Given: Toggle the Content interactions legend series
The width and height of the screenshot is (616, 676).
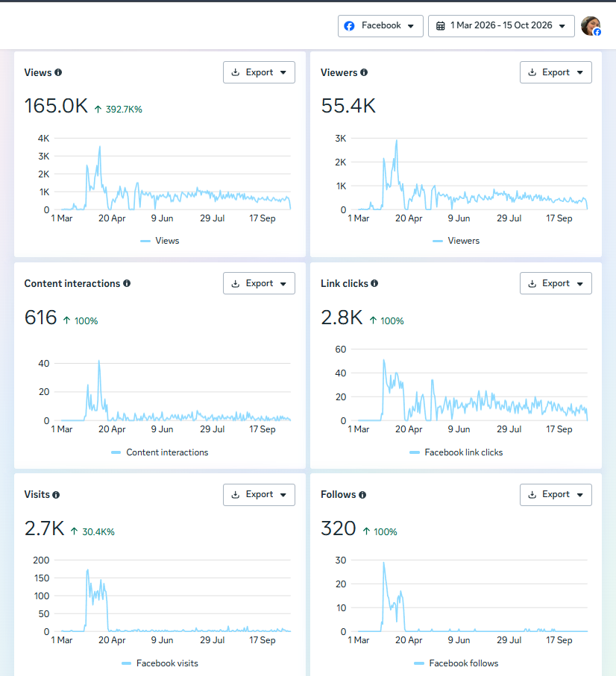Looking at the screenshot, I should tap(160, 452).
